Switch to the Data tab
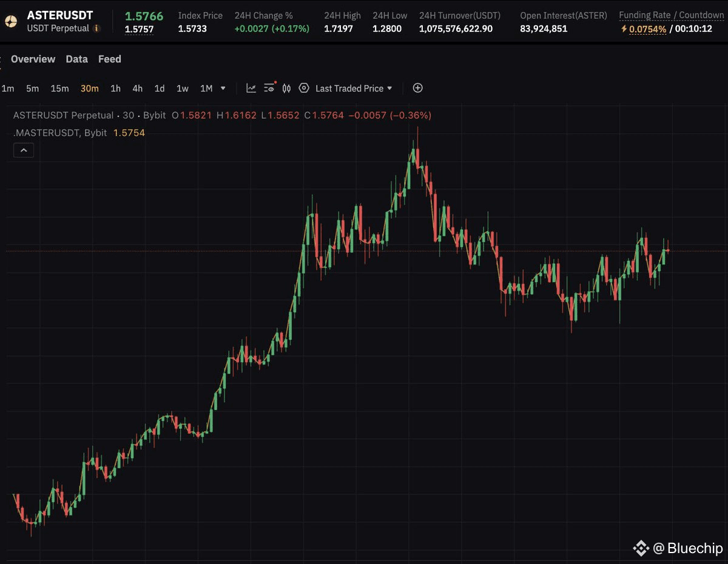 click(x=76, y=59)
